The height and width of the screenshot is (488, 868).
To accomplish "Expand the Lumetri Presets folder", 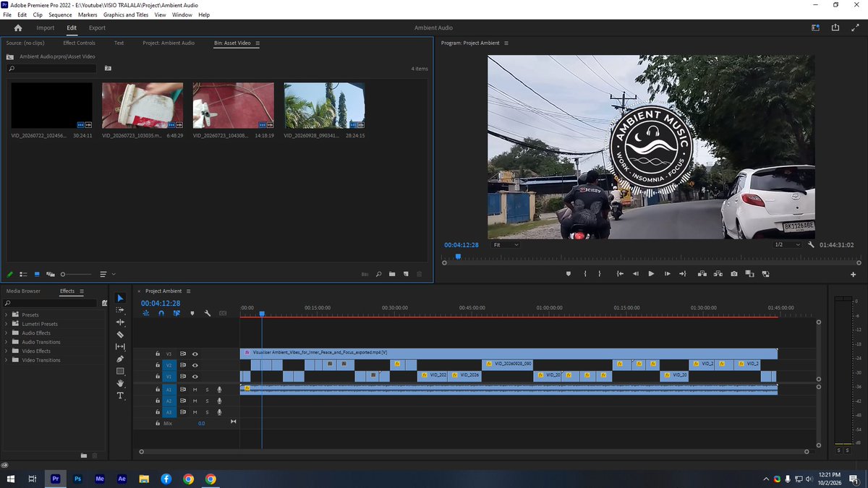I will tap(7, 324).
